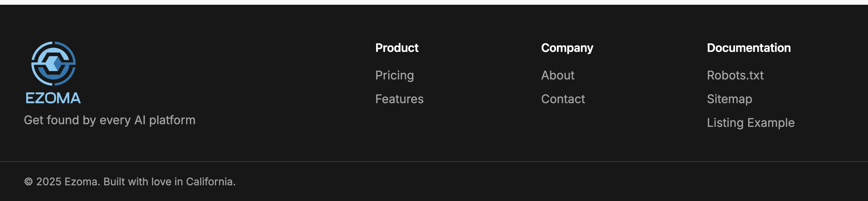Viewport: 868px width, 201px height.
Task: Click the Company section heading
Action: 567,47
